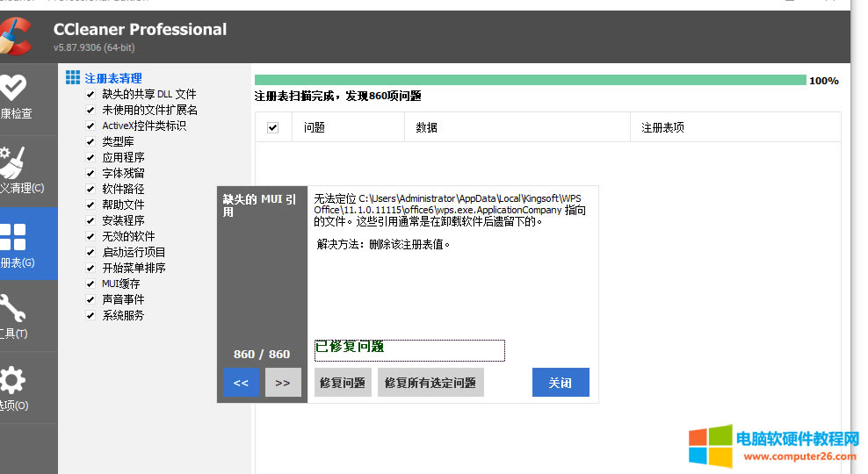The width and height of the screenshot is (868, 474).
Task: Toggle select-all checkbox in results header
Action: [272, 127]
